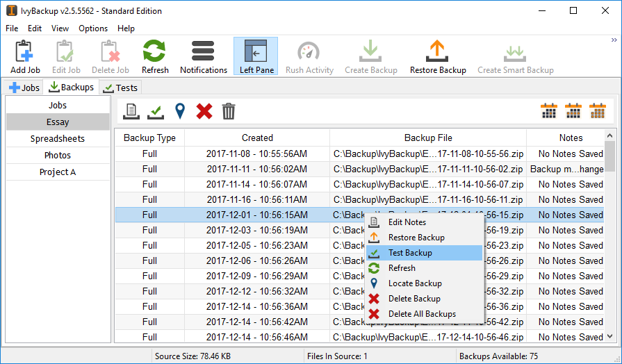
Task: Sort by the Created column header
Action: [257, 138]
